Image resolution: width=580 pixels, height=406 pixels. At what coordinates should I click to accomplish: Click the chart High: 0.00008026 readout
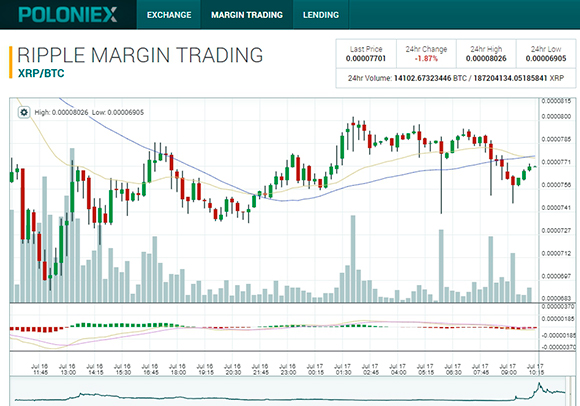click(61, 112)
